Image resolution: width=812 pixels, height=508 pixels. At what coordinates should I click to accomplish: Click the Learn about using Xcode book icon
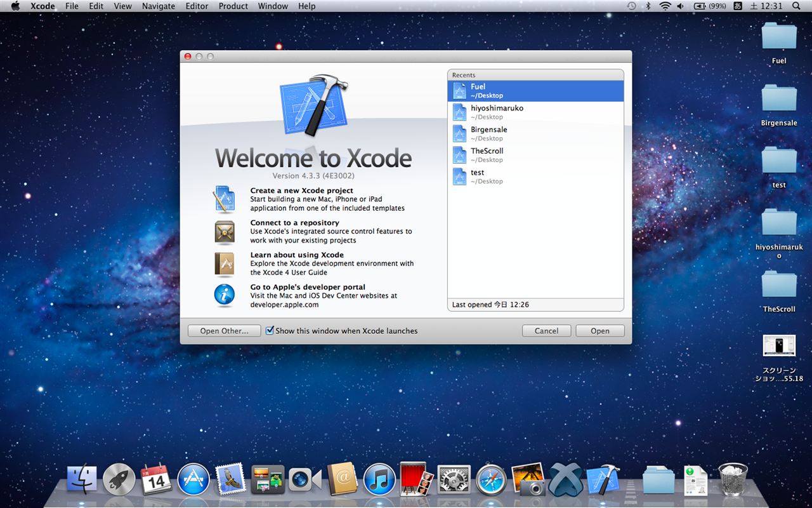pos(225,264)
